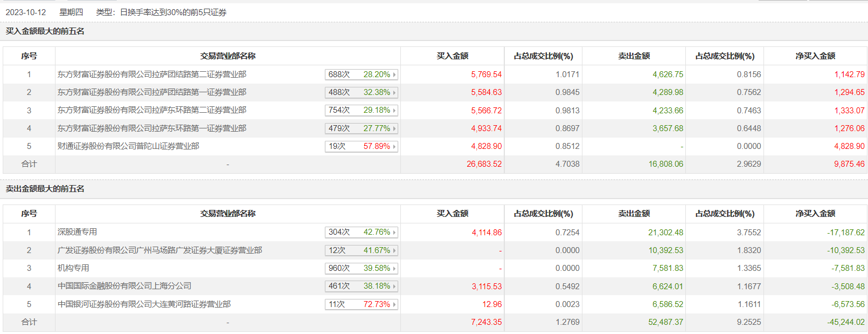
Task: Expand the 11次 72.73% stats box
Action: pos(361,304)
